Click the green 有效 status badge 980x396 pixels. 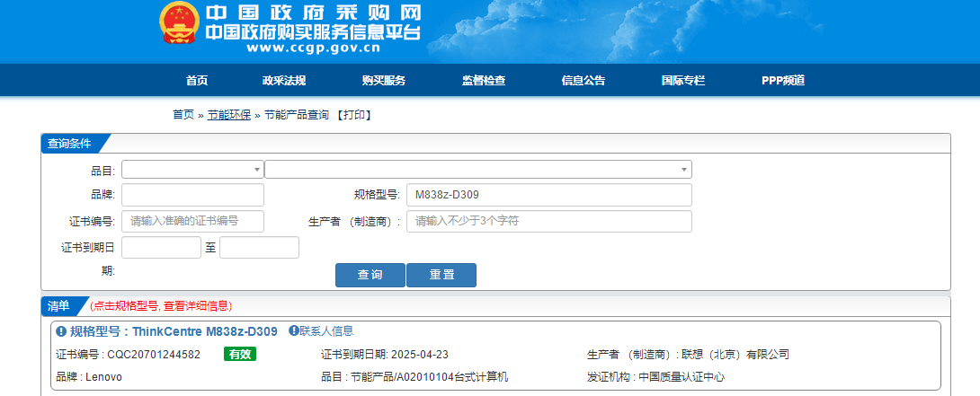point(240,354)
